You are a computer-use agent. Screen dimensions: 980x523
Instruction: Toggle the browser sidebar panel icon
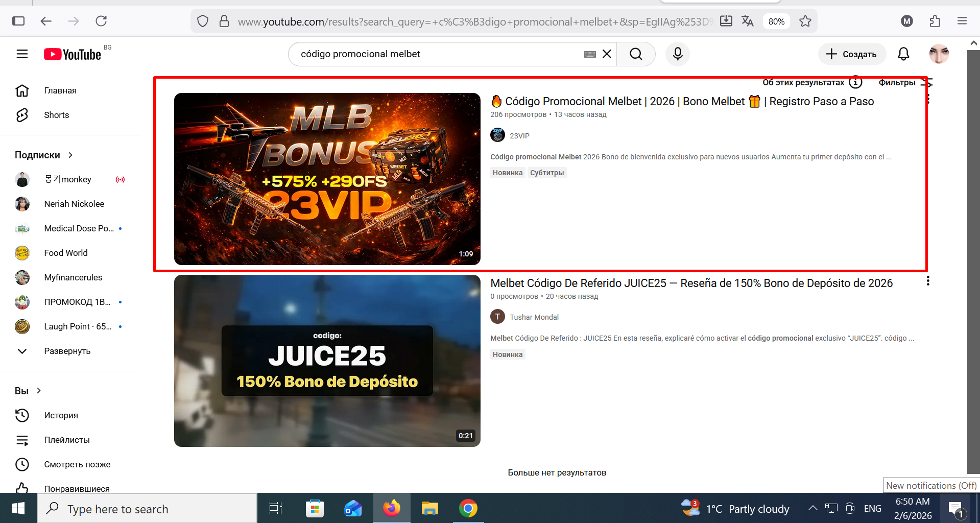coord(18,21)
